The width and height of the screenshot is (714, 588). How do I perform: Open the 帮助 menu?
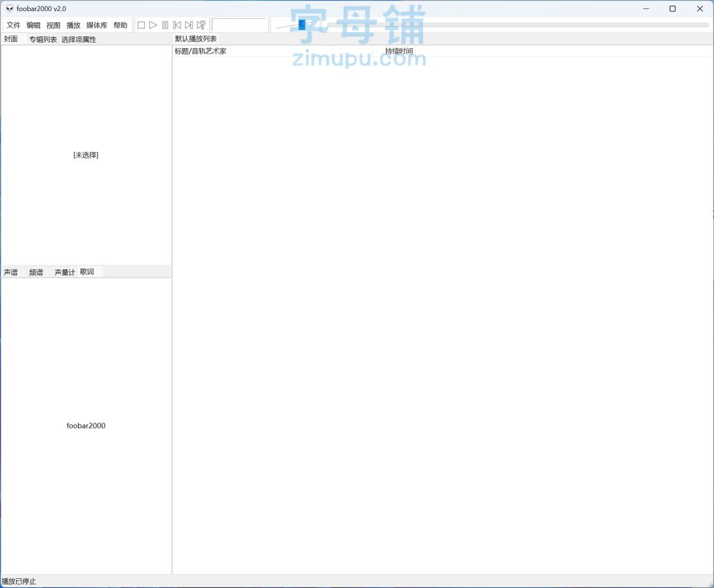coord(120,25)
